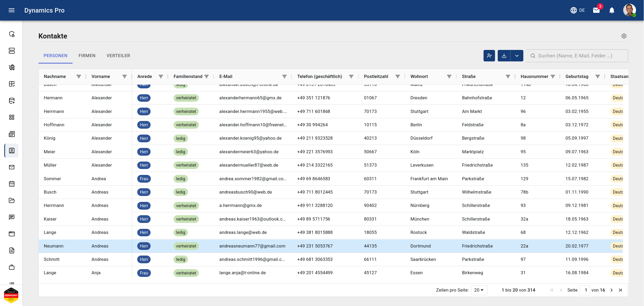This screenshot has width=644, height=306.
Task: Open the Nachname column filter
Action: click(x=79, y=76)
